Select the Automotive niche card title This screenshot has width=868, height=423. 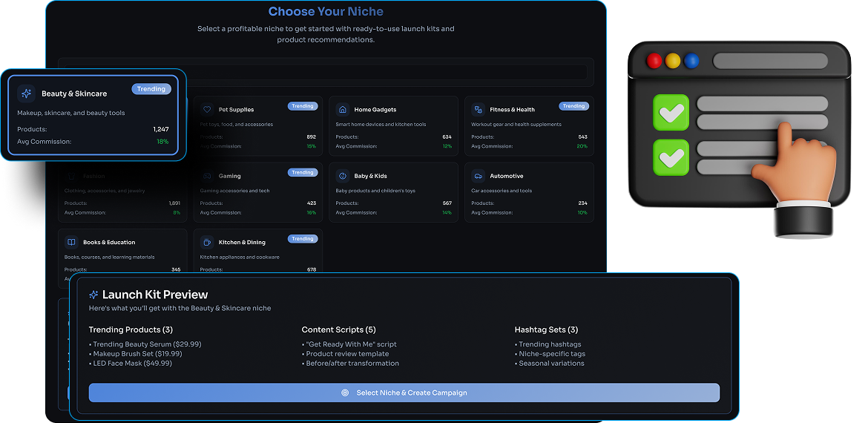(x=507, y=176)
